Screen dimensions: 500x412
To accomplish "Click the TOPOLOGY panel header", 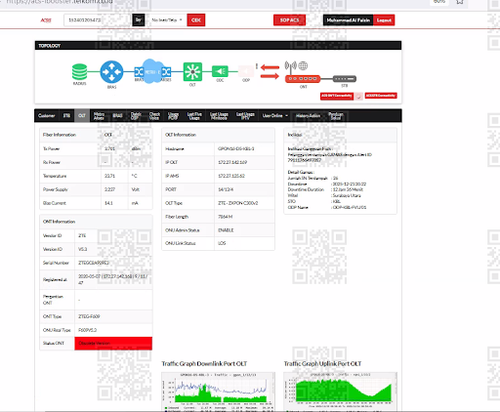I will pyautogui.click(x=218, y=46).
